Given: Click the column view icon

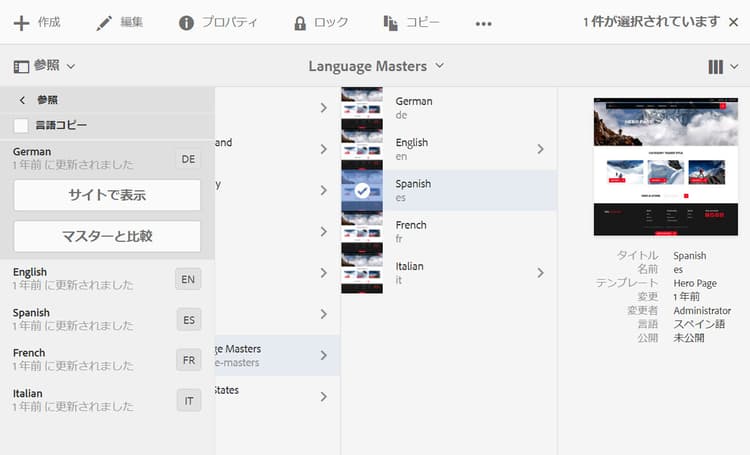Looking at the screenshot, I should tap(716, 67).
